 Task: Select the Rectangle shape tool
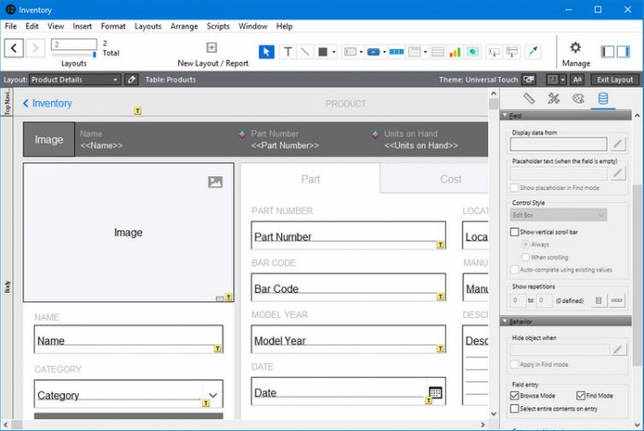coord(323,52)
